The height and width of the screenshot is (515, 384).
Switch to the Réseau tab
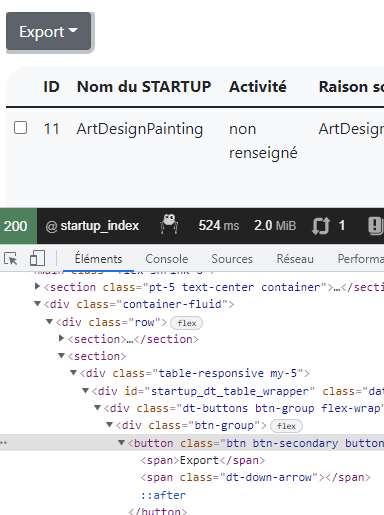[295, 259]
